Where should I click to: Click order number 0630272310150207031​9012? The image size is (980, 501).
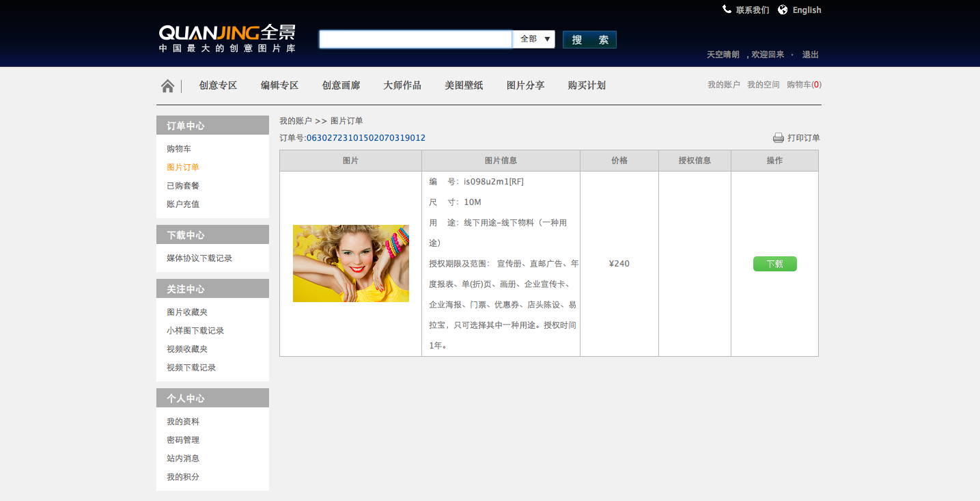pos(366,138)
